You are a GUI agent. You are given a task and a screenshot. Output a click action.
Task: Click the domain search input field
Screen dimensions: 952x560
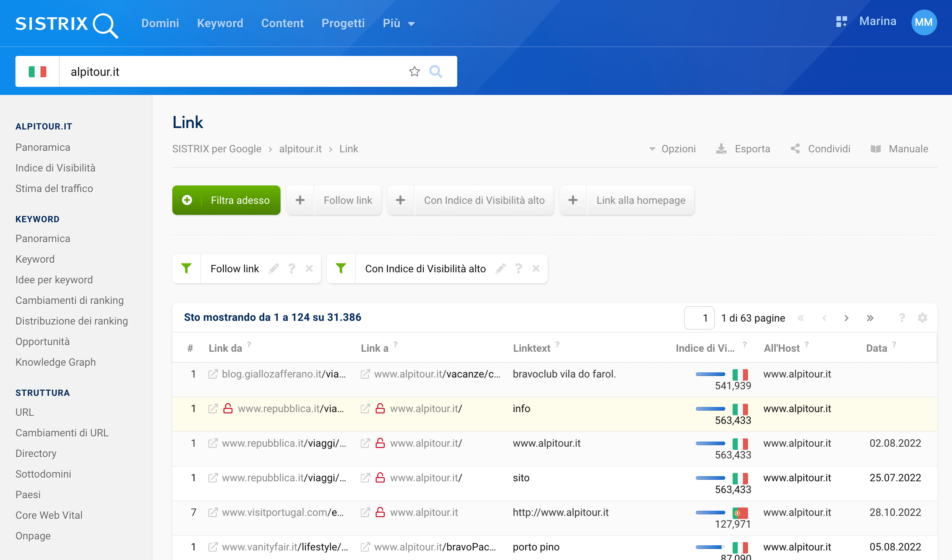coord(234,71)
